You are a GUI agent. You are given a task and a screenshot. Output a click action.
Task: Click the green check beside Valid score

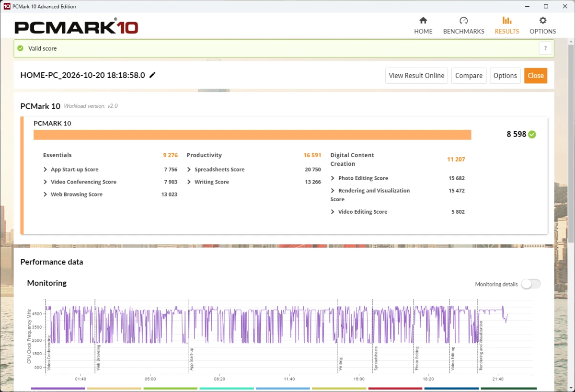pos(20,48)
